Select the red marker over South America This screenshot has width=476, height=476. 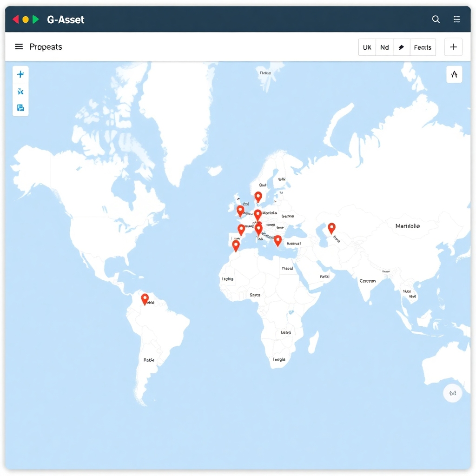click(x=144, y=298)
